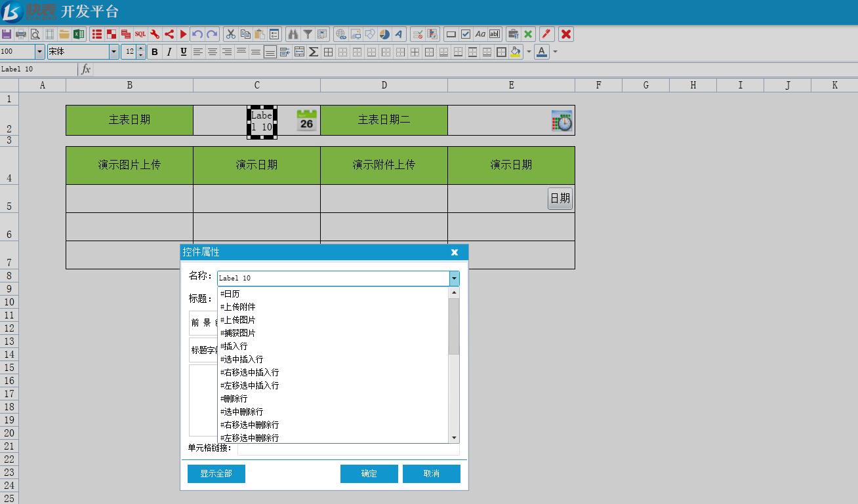Toggle bold formatting
The height and width of the screenshot is (504, 858).
coord(155,52)
